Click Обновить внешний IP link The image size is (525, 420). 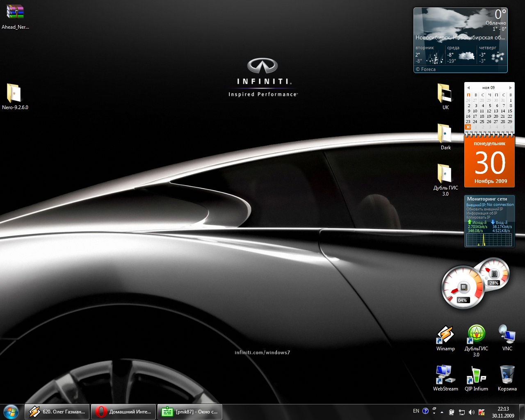pyautogui.click(x=484, y=209)
